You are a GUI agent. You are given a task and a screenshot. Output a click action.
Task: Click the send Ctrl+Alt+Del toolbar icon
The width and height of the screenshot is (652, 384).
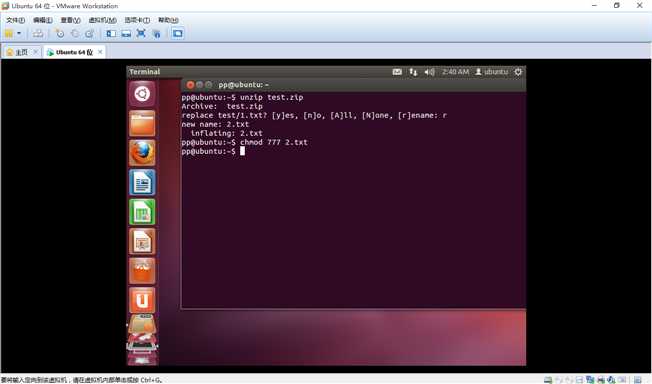tap(38, 34)
